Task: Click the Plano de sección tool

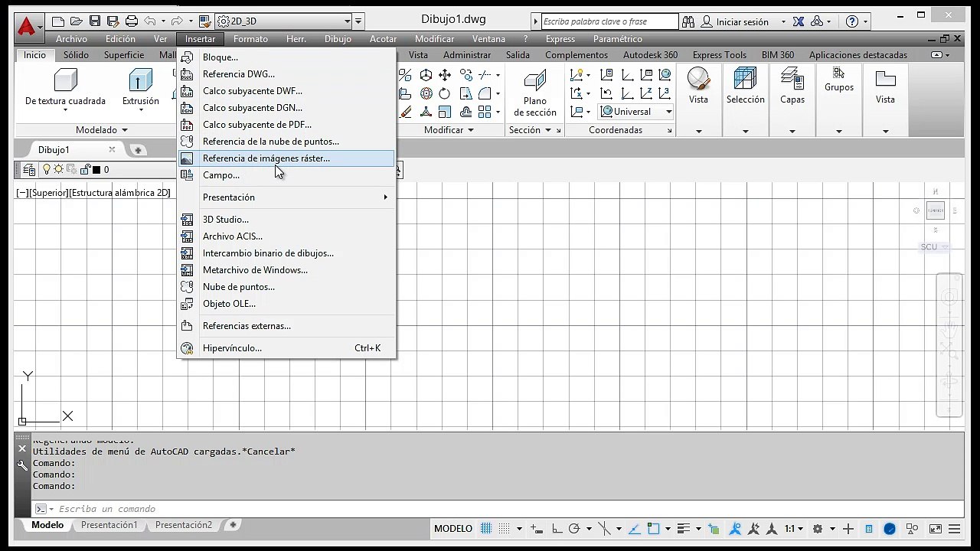Action: coord(535,93)
